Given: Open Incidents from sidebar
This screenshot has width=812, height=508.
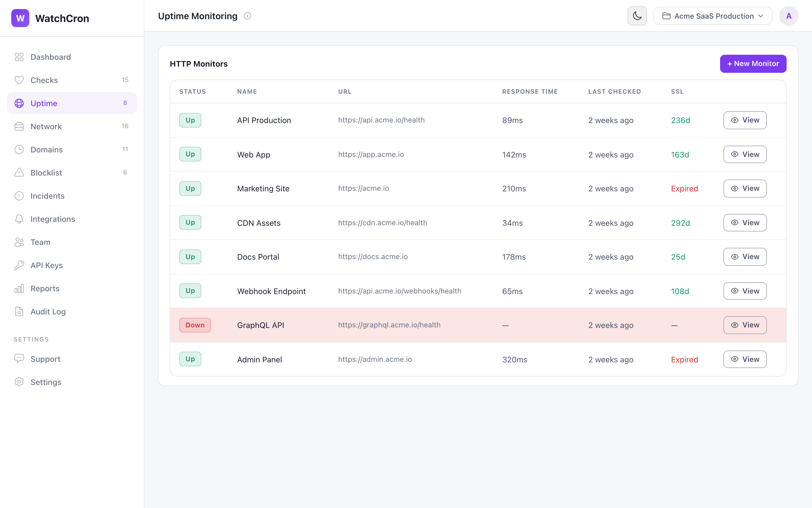Looking at the screenshot, I should [x=72, y=196].
